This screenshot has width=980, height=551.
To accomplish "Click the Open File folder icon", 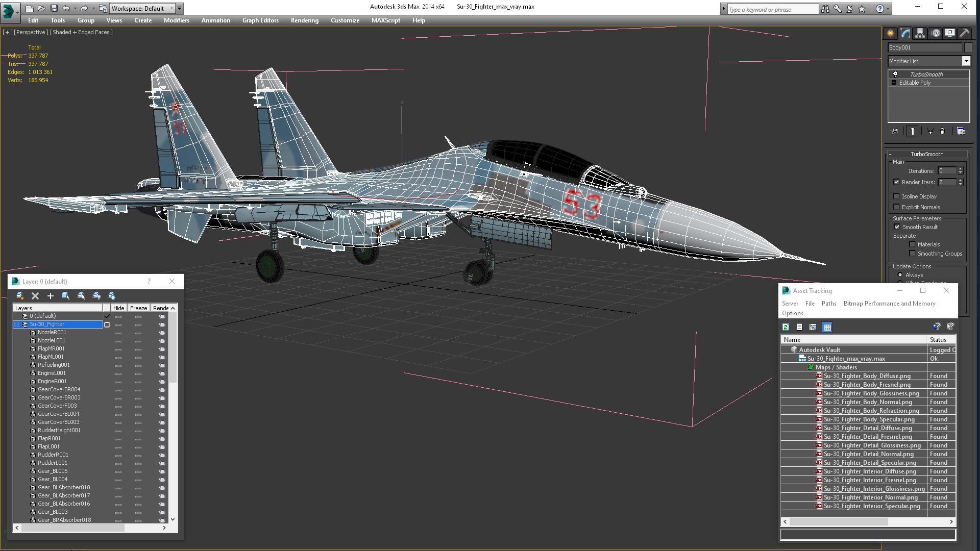I will [42, 8].
